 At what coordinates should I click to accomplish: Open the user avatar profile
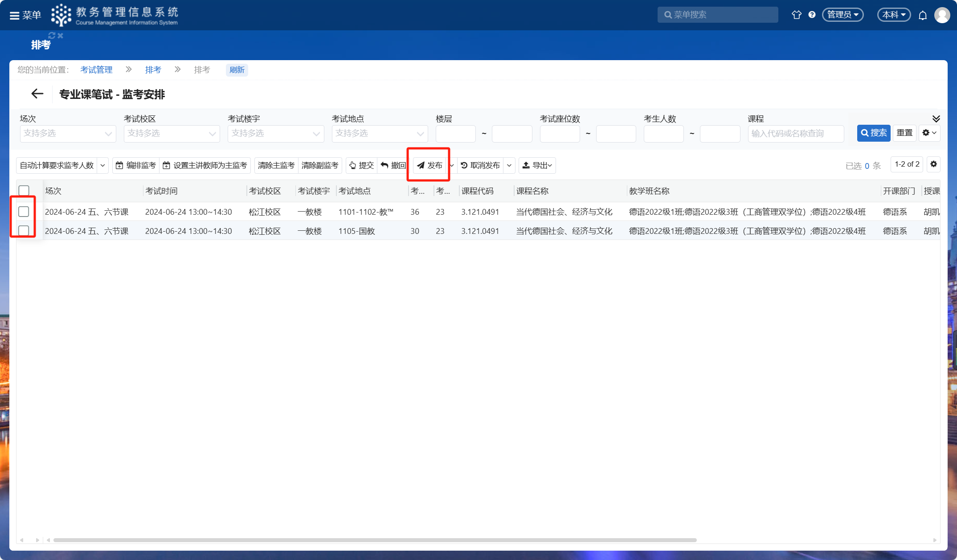(942, 15)
